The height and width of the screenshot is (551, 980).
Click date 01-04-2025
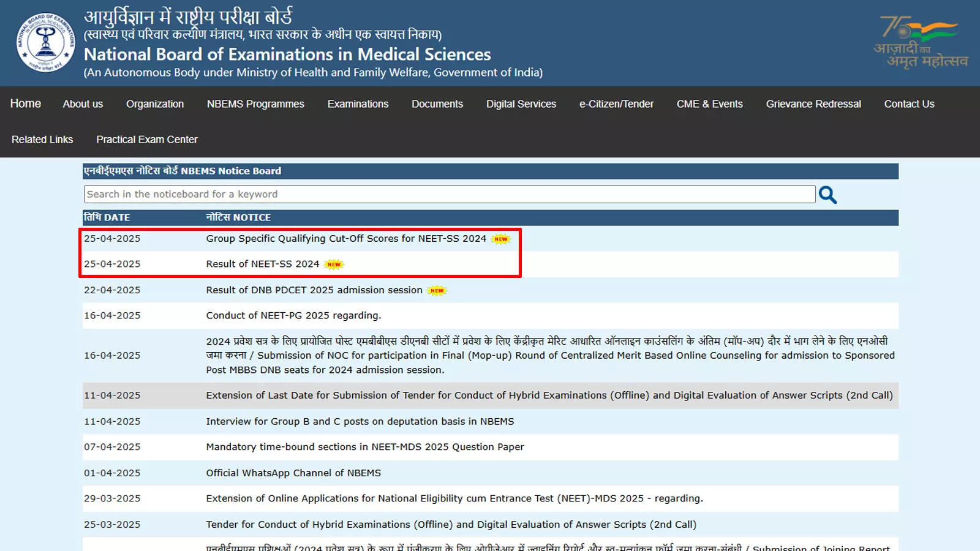click(x=112, y=473)
